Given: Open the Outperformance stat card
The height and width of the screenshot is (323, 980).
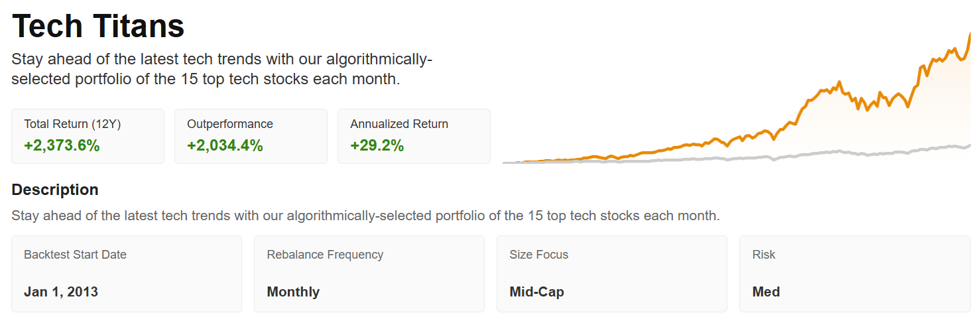Looking at the screenshot, I should [251, 136].
